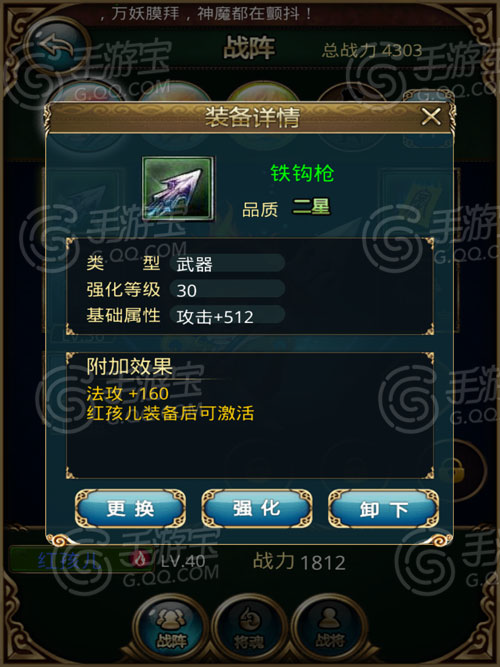Image resolution: width=500 pixels, height=667 pixels.
Task: Click the 强化等级 value 30 field
Action: coord(227,290)
